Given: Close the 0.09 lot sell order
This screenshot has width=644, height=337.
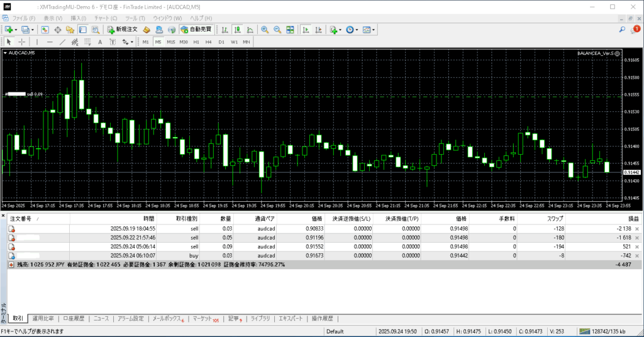Looking at the screenshot, I should point(636,247).
